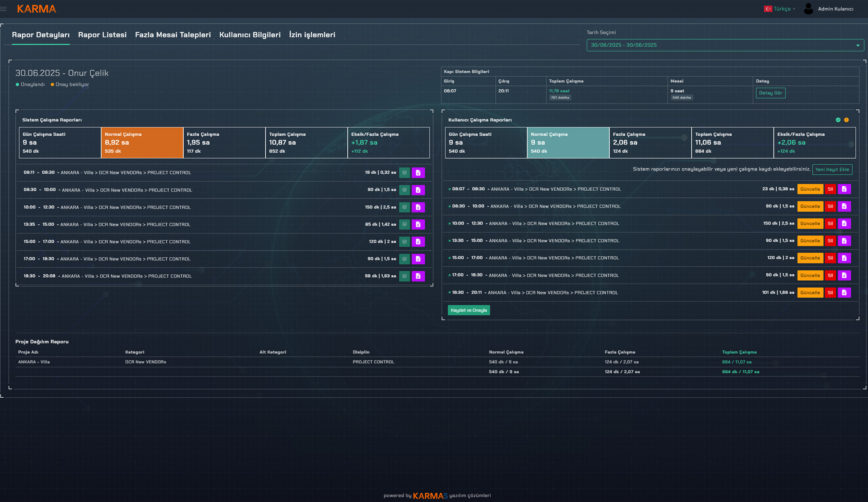
Task: Open the Fazla Mesai Talepleri tab
Action: [173, 35]
